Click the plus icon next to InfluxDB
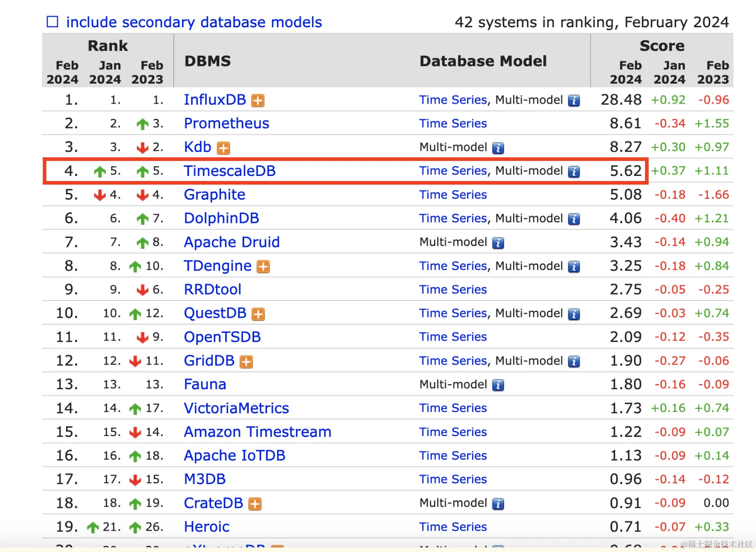756x552 pixels. pyautogui.click(x=258, y=100)
